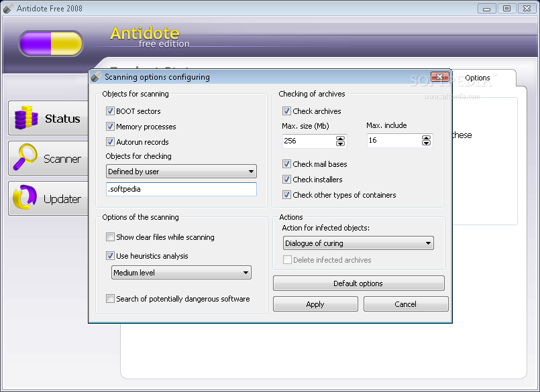Click the Actions group title
The width and height of the screenshot is (540, 392).
[x=291, y=217]
